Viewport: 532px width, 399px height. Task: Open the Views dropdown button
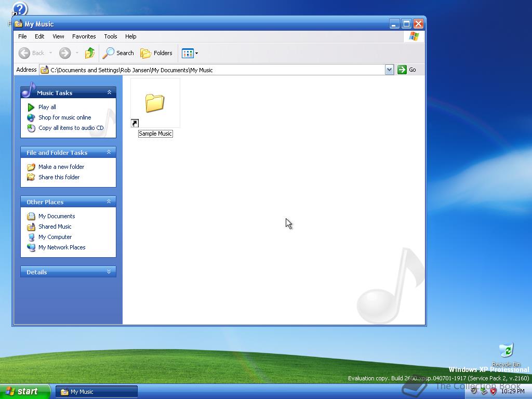[190, 53]
